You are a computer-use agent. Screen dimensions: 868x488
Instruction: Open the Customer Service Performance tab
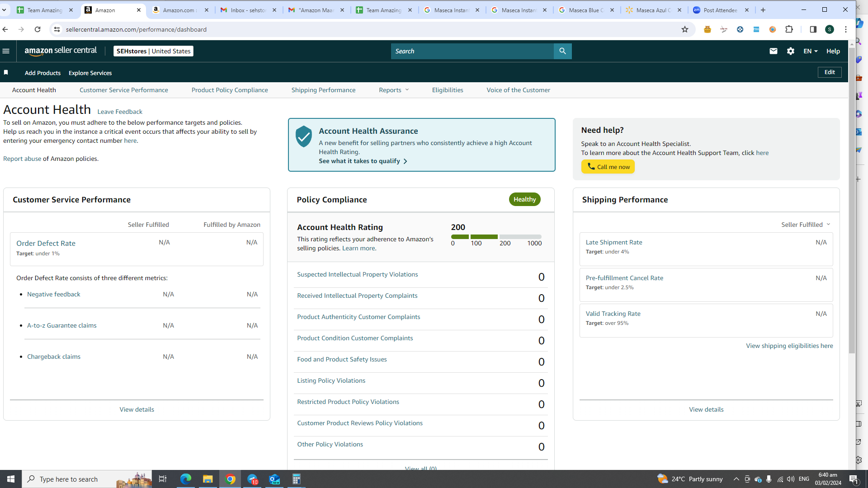point(124,90)
